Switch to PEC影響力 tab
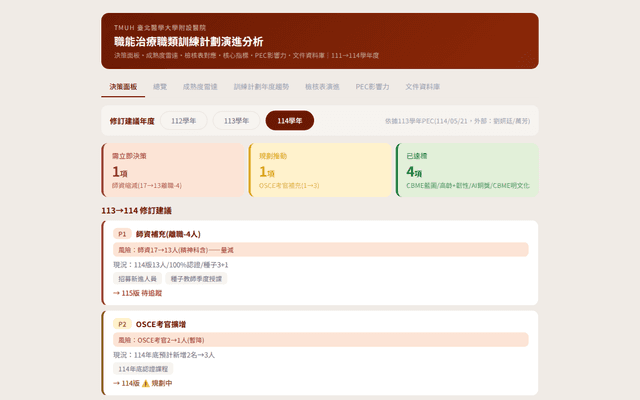This screenshot has width=640, height=400. [372, 87]
